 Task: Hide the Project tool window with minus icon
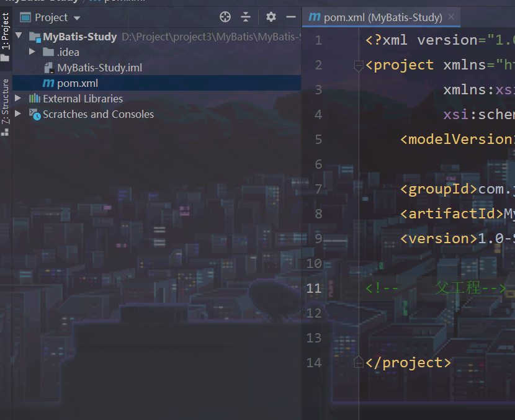click(290, 17)
